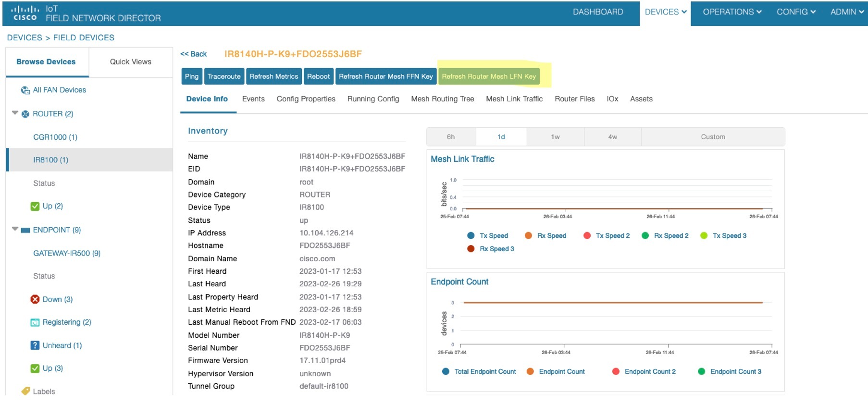Open the DEVICES dropdown menu

point(665,12)
